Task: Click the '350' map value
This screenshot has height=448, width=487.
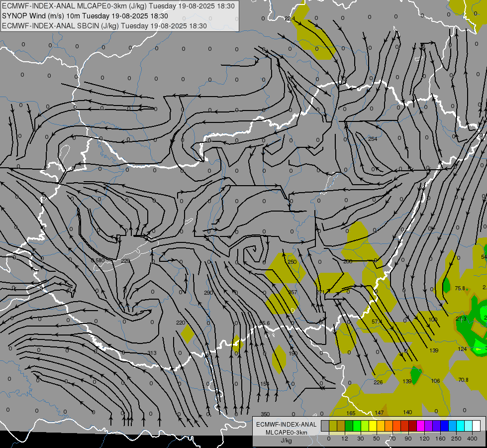Action: pyautogui.click(x=265, y=414)
